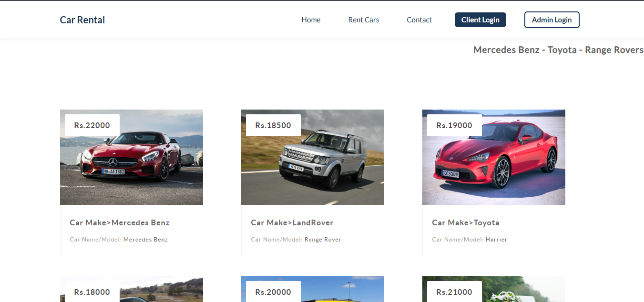Click the Rs.18000 price badge
This screenshot has height=302, width=644.
(92, 292)
